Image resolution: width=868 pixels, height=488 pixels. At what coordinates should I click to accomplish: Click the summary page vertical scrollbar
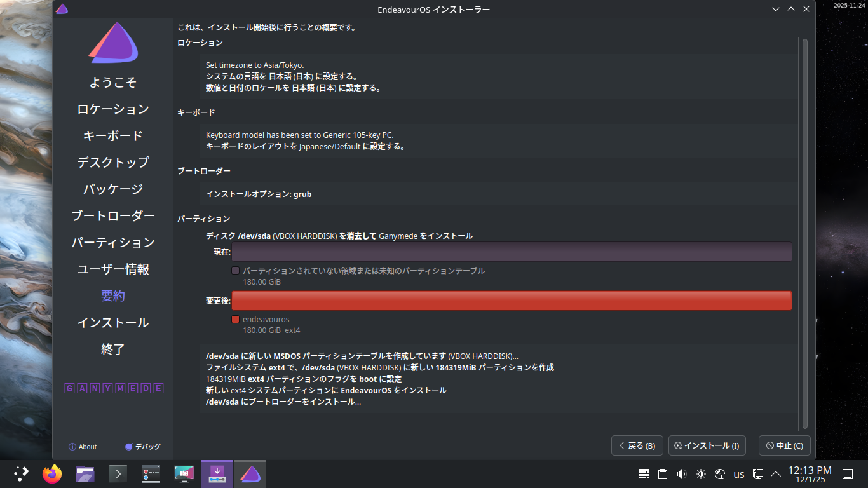[805, 233]
